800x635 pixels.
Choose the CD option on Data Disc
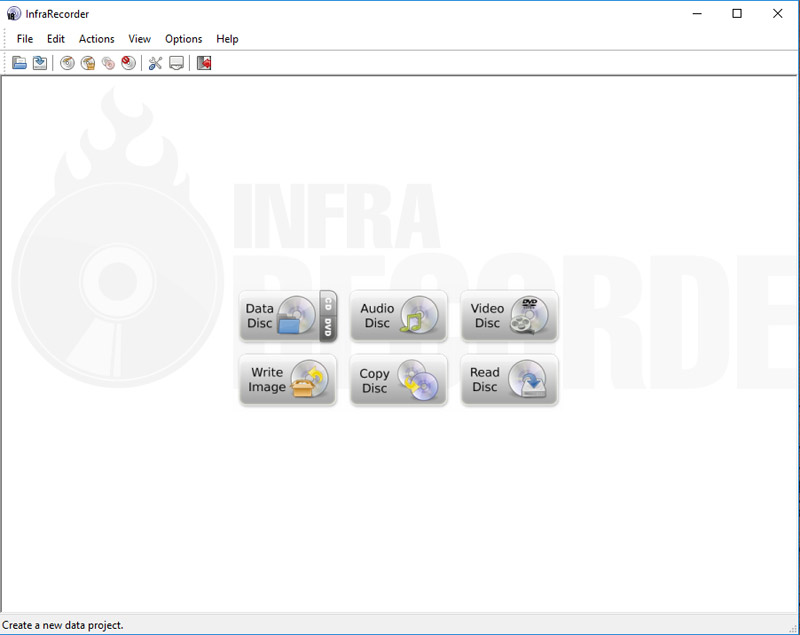pos(328,303)
